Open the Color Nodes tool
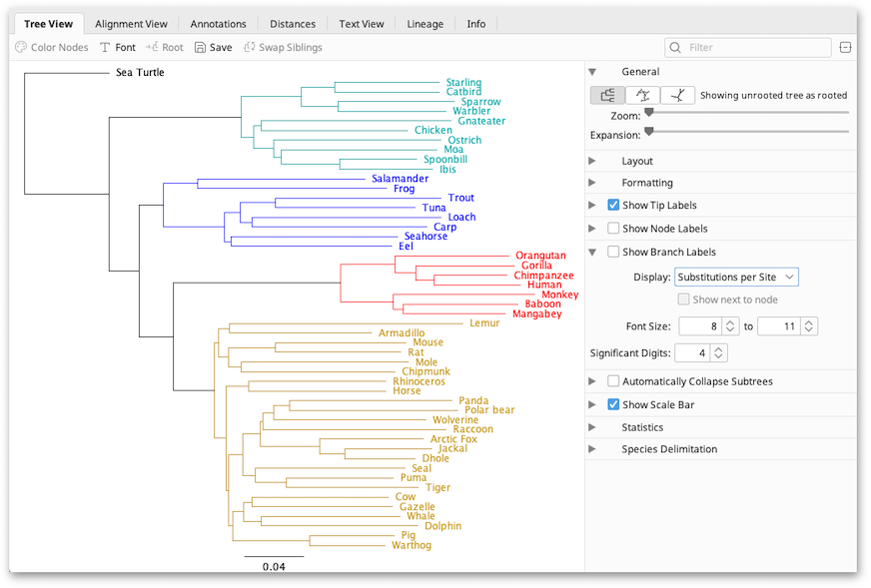Viewport: 871px width, 588px height. click(52, 47)
